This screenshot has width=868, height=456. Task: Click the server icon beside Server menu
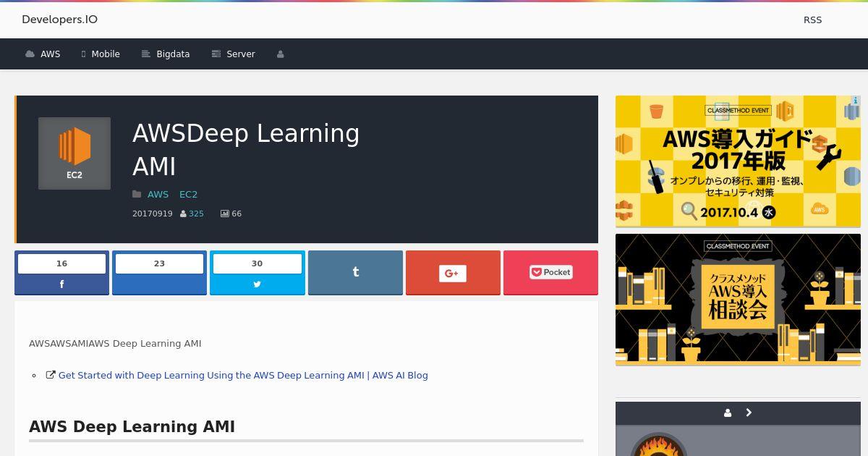pyautogui.click(x=216, y=54)
